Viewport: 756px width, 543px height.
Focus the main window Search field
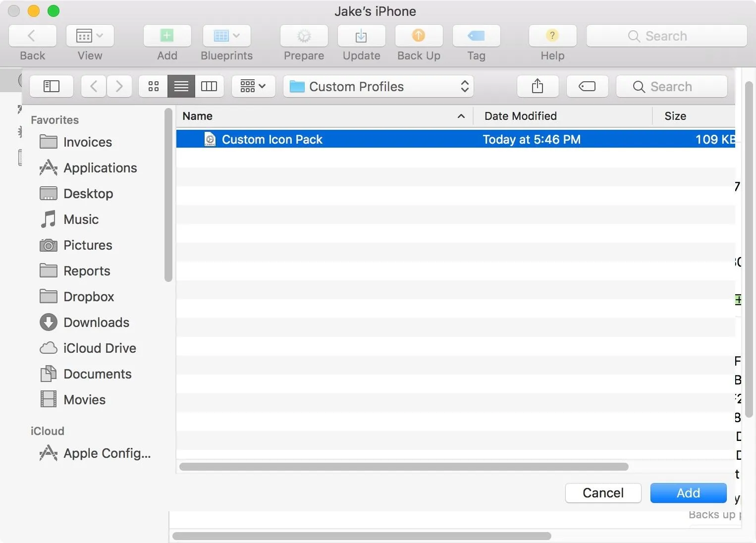[666, 36]
